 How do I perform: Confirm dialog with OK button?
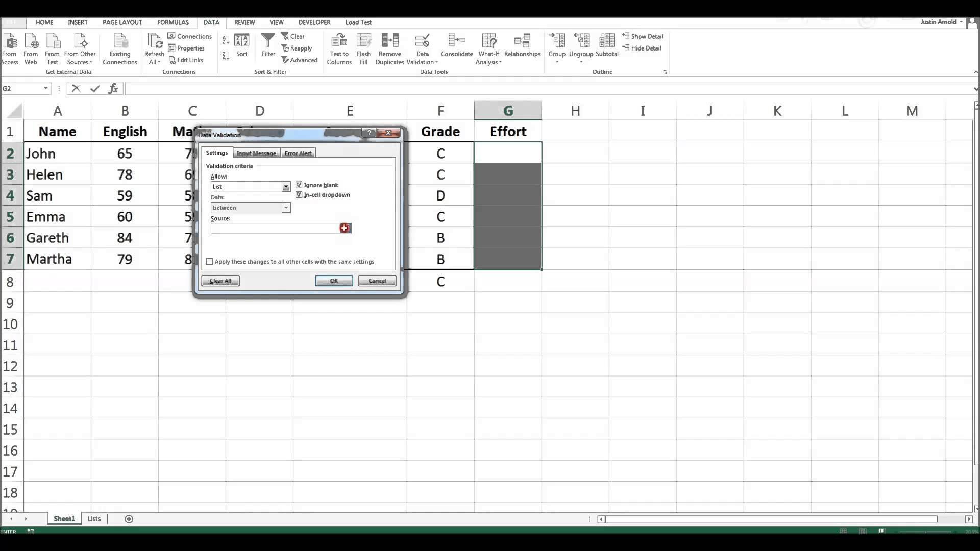point(333,281)
